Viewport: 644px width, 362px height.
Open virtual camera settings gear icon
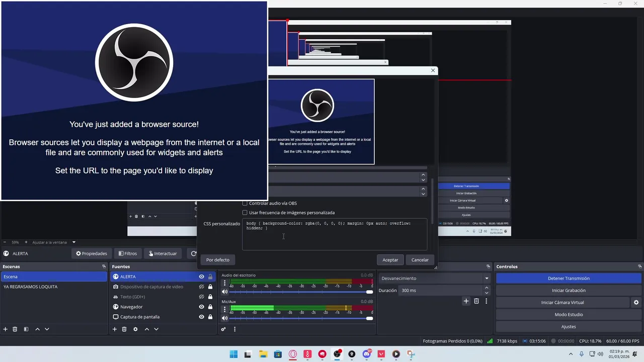click(x=636, y=302)
